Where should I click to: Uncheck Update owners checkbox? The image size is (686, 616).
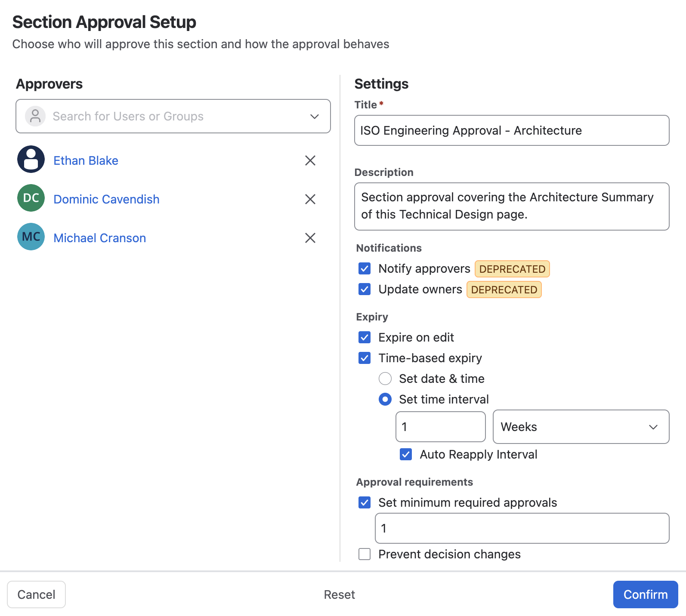(x=365, y=289)
